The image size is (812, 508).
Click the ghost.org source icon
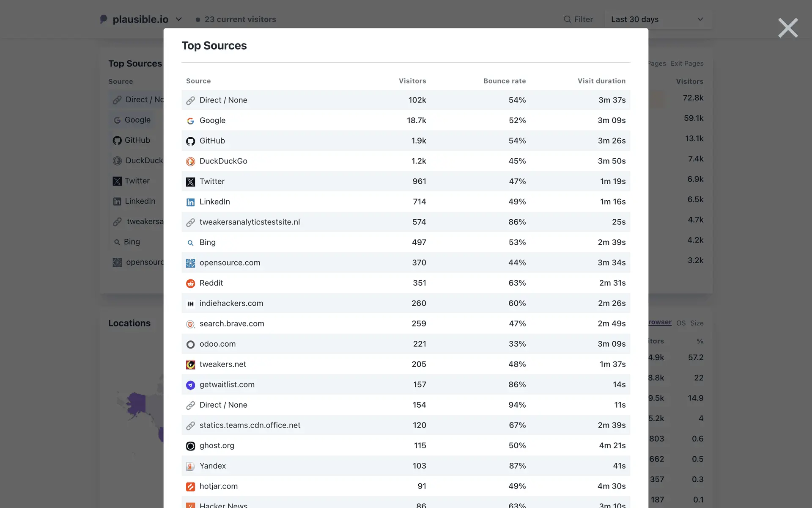coord(190,446)
